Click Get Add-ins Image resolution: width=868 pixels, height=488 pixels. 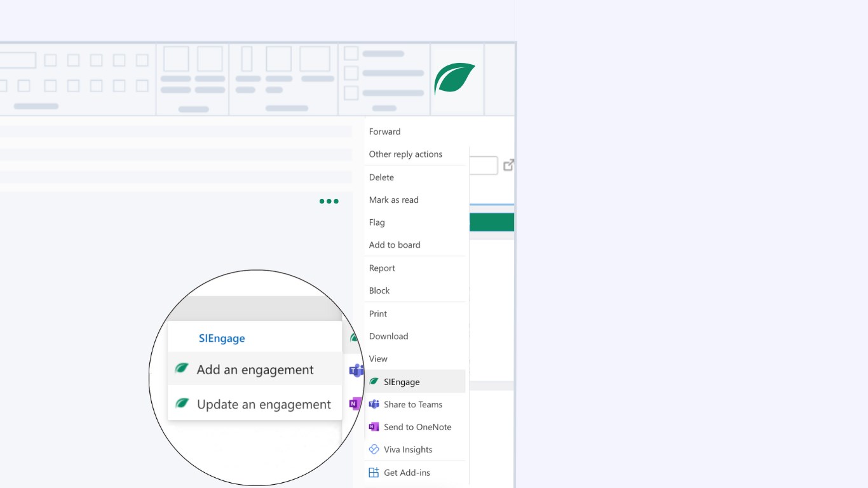pos(407,473)
